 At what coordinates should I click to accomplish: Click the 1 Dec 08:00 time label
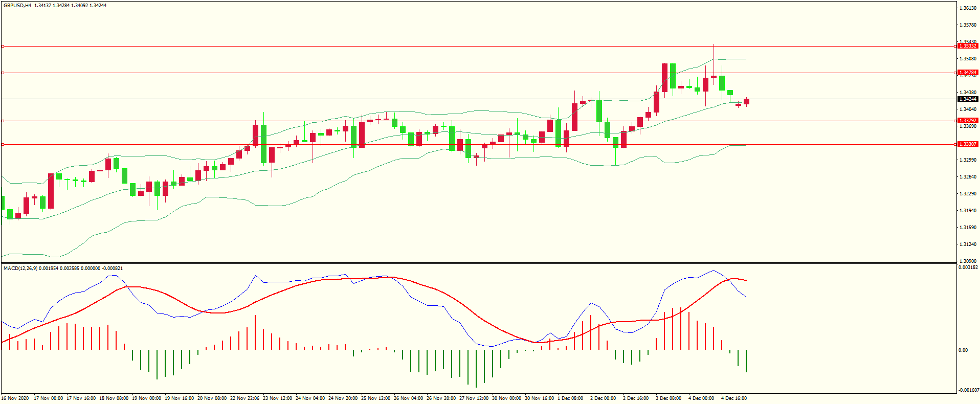coord(570,398)
